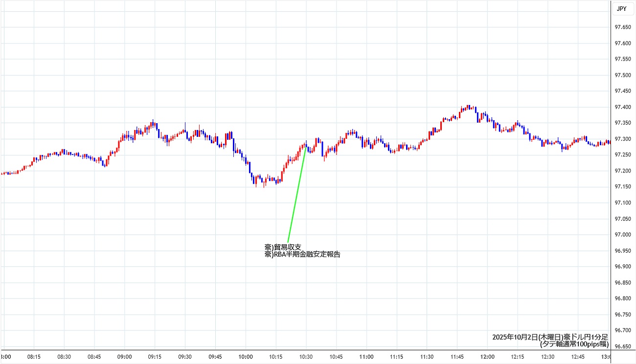Click the JPY currency label button
Screen dimensions: 636x364
click(x=622, y=8)
